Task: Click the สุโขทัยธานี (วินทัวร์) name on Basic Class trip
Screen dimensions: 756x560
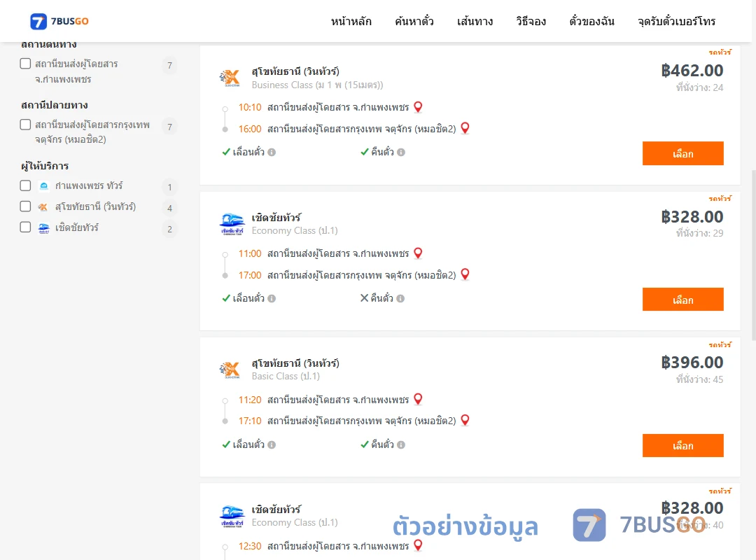Action: pyautogui.click(x=295, y=363)
